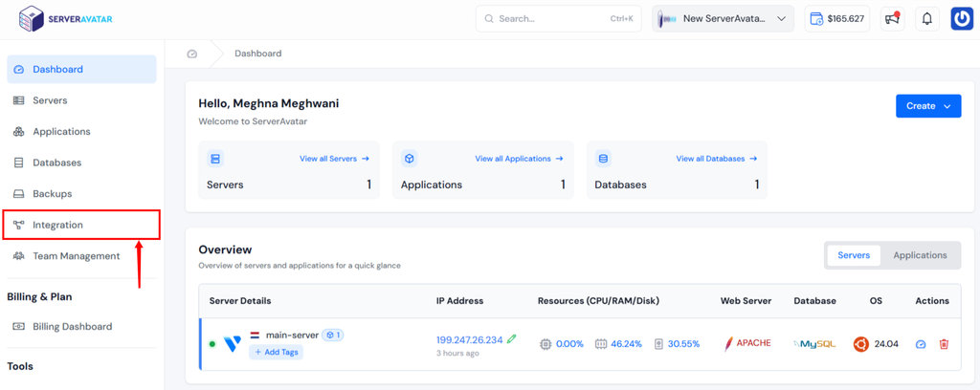Open Applications in the sidebar
This screenshot has width=980, height=390.
[82, 132]
